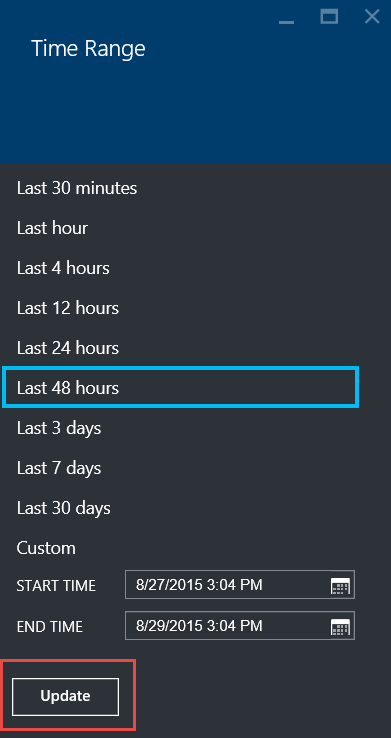Close the Time Range blade
Screen dimensions: 391x738
372,17
